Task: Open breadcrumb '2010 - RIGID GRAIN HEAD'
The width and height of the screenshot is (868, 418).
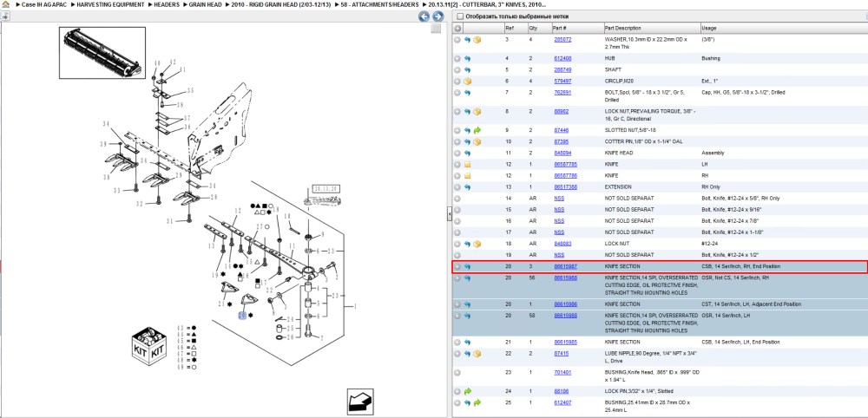Action: click(281, 4)
